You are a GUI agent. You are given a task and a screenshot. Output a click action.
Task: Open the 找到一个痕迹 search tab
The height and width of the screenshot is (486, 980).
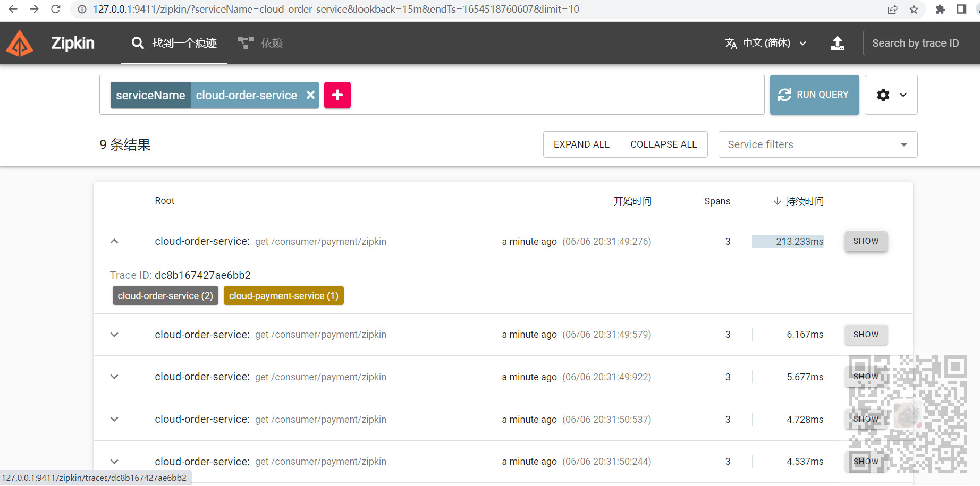pos(174,43)
